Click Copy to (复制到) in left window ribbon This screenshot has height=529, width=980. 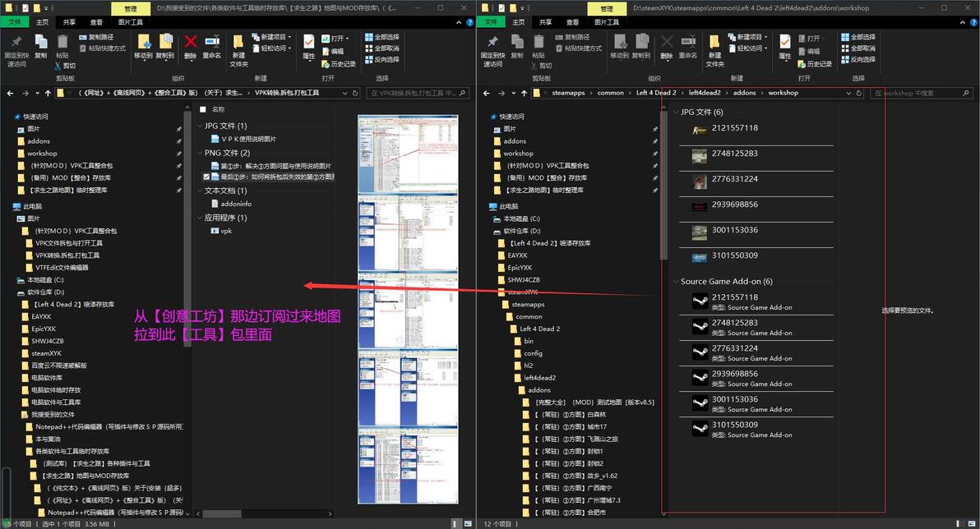pos(165,47)
